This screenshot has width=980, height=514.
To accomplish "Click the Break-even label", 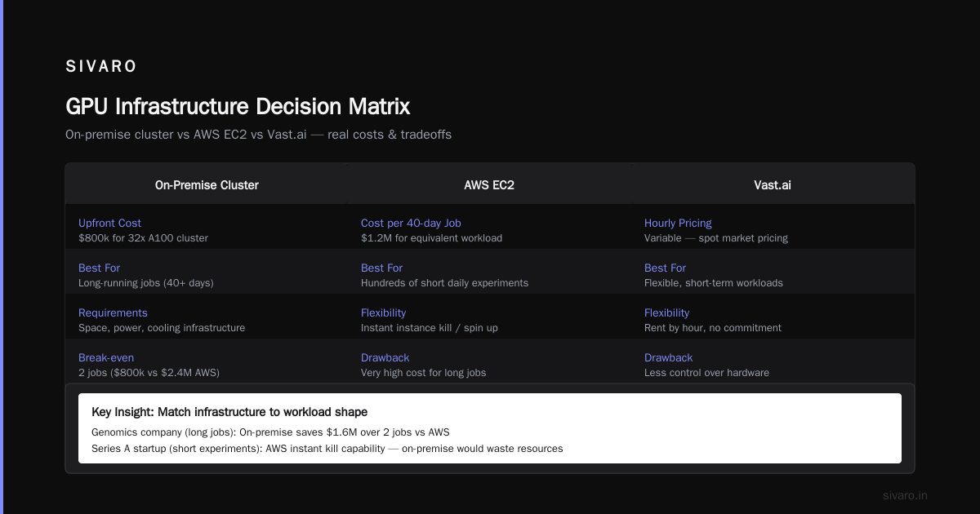I will 106,357.
